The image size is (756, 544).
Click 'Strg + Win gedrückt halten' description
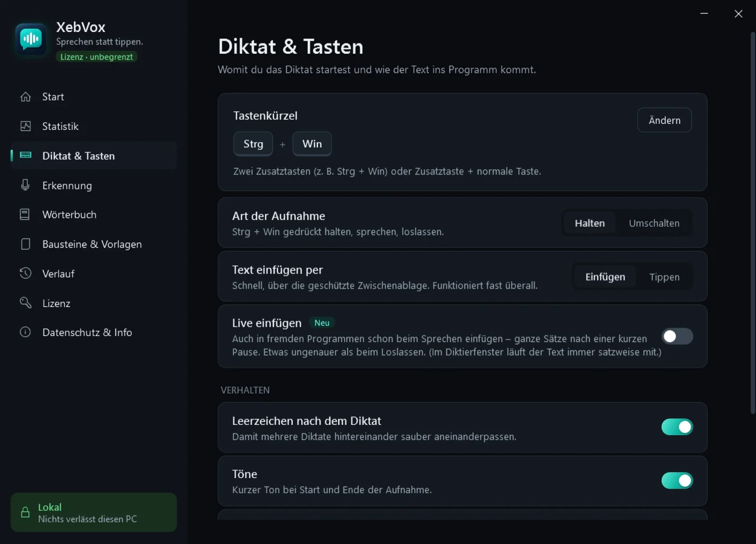[338, 232]
